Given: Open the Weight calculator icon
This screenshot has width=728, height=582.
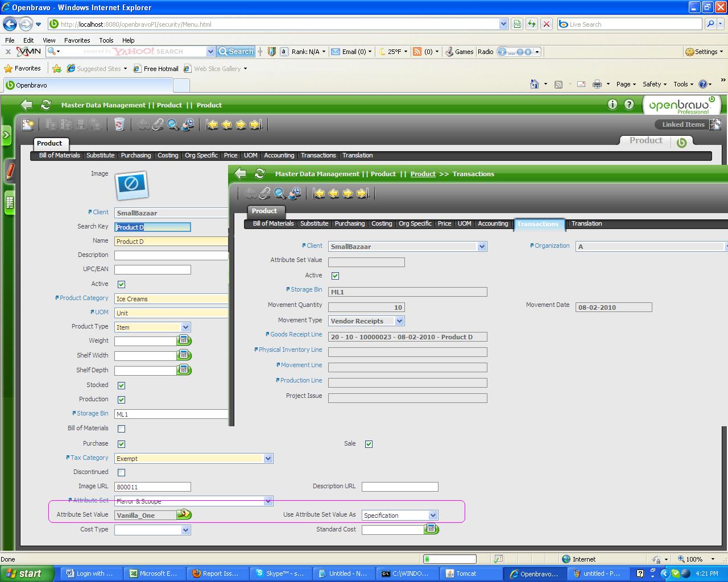Looking at the screenshot, I should [x=184, y=340].
